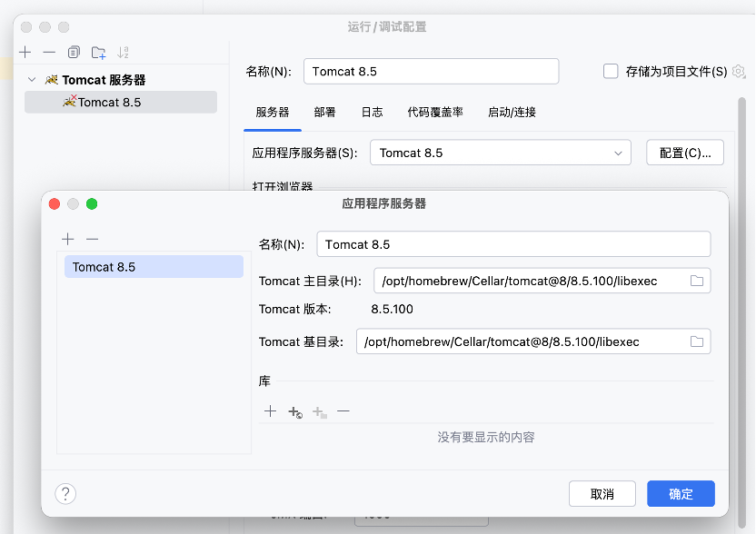Click 确定 button
The height and width of the screenshot is (534, 756).
pyautogui.click(x=681, y=494)
